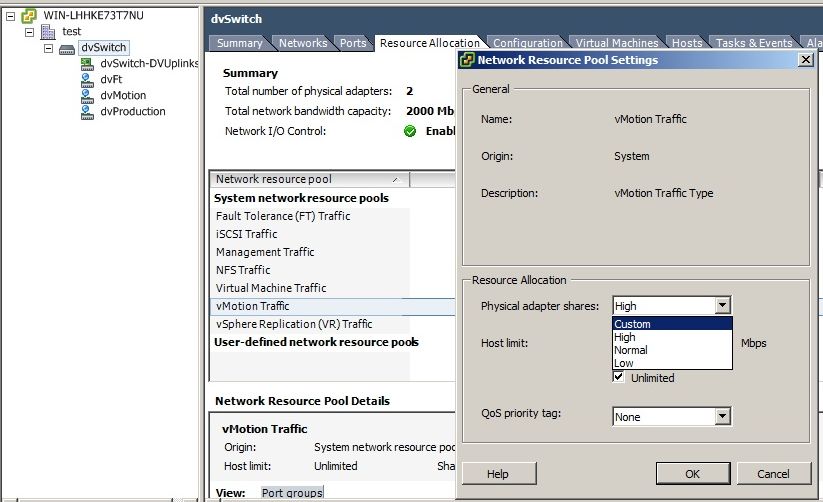Select the dvFt port group
This screenshot has height=502, width=823.
coord(111,79)
